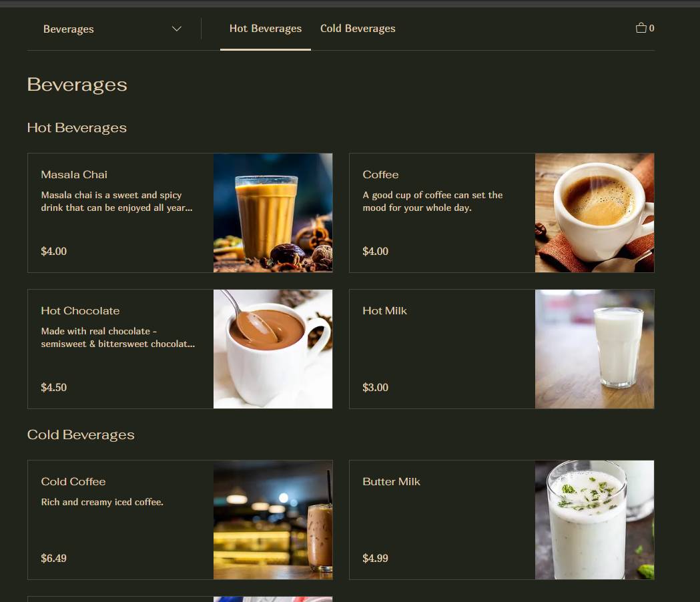The height and width of the screenshot is (602, 700).
Task: Click the Masala Chai $4.00 price
Action: 54,252
